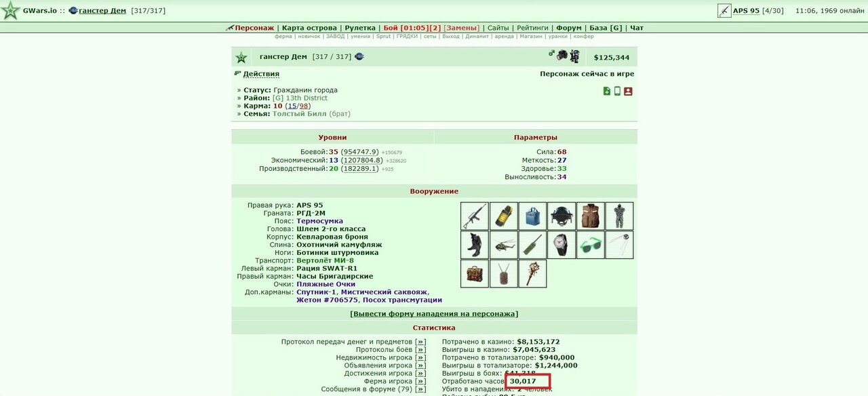Click the ферма quick link
Viewport: 868px width, 396px height.
point(283,37)
